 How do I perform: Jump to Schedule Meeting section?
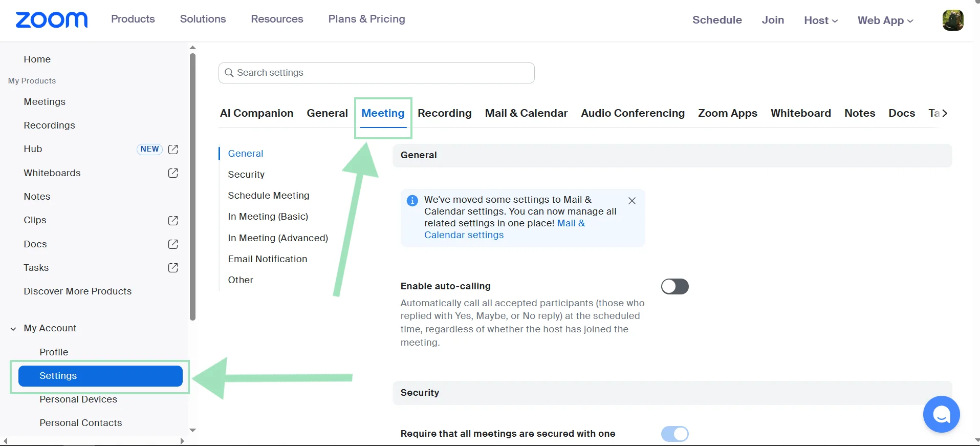pos(269,196)
